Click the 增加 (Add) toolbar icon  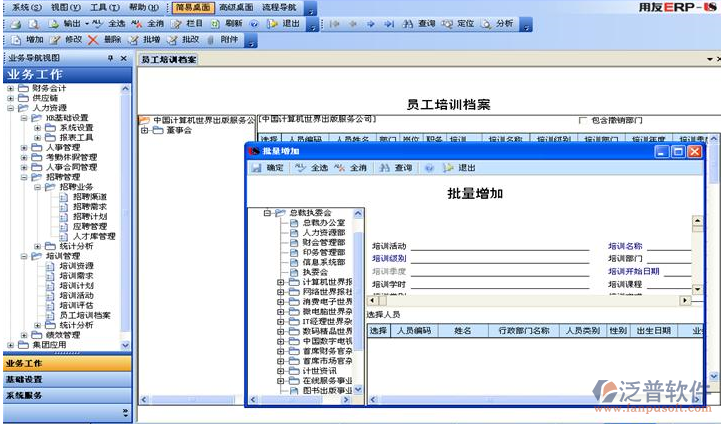pyautogui.click(x=13, y=40)
